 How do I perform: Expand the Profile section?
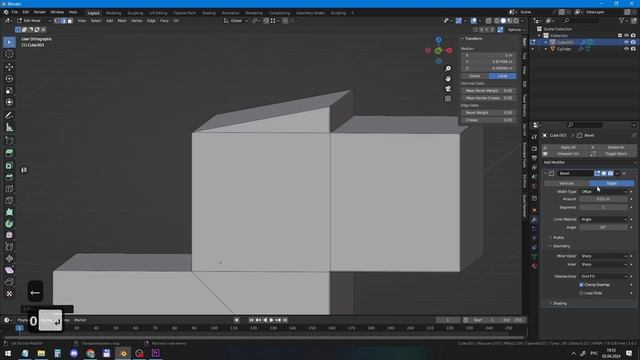pos(558,238)
